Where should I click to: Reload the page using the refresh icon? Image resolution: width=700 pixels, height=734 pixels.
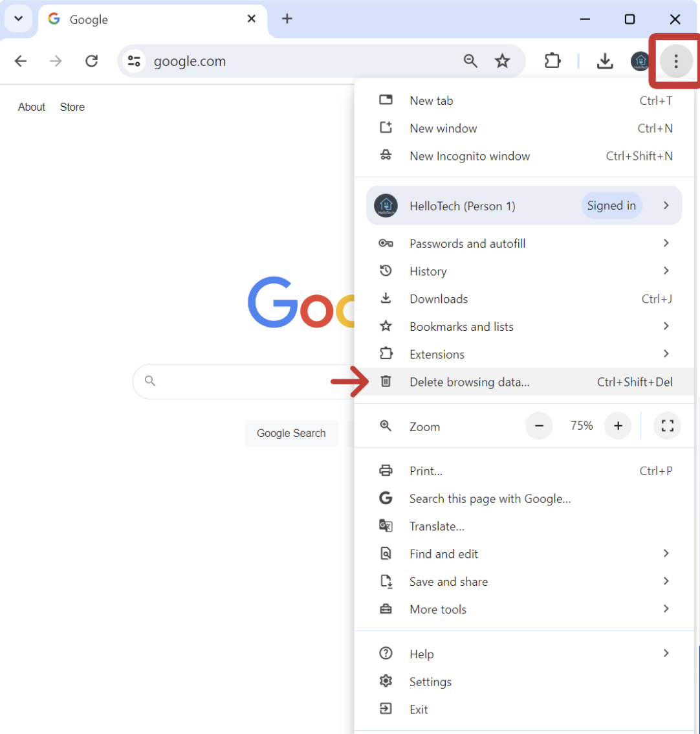(x=92, y=61)
